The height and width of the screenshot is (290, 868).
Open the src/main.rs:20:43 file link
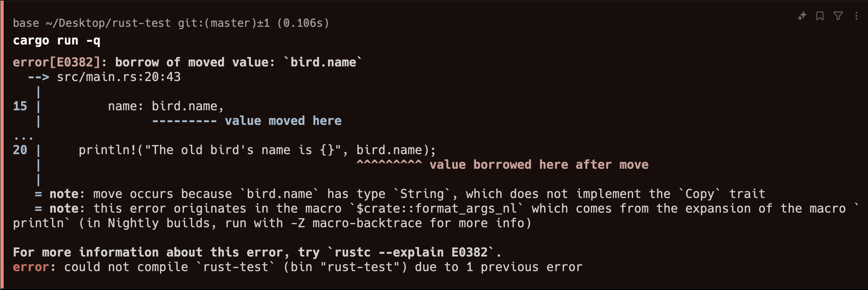pyautogui.click(x=118, y=77)
